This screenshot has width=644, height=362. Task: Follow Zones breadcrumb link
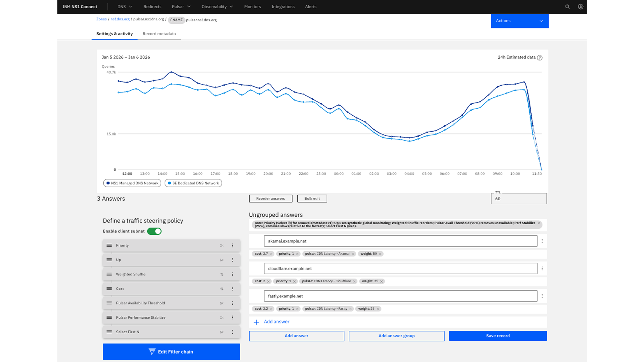coord(102,19)
